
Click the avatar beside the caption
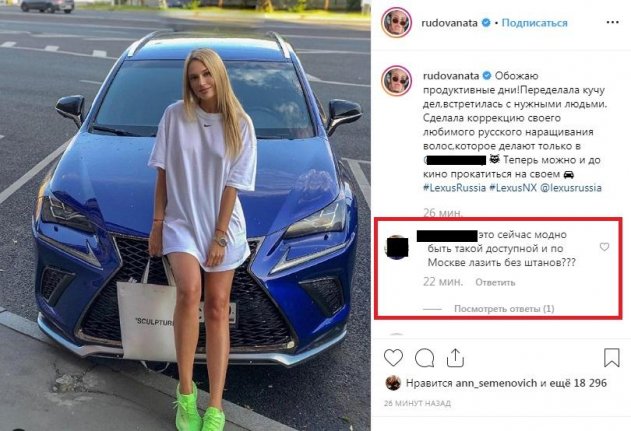tap(396, 80)
